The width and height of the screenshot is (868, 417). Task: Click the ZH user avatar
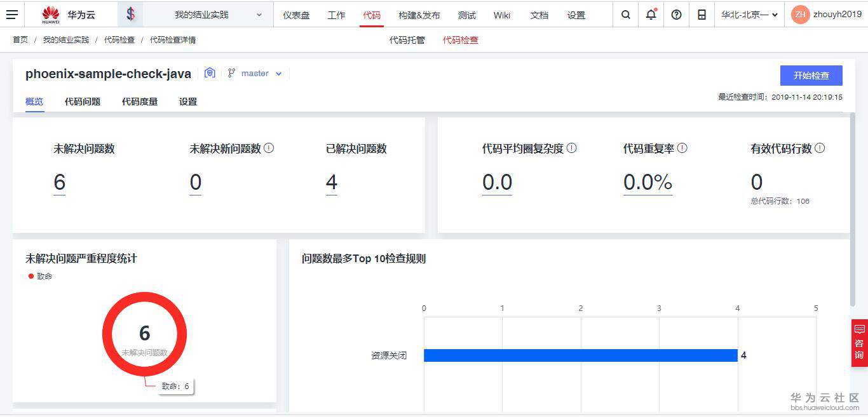pos(801,15)
